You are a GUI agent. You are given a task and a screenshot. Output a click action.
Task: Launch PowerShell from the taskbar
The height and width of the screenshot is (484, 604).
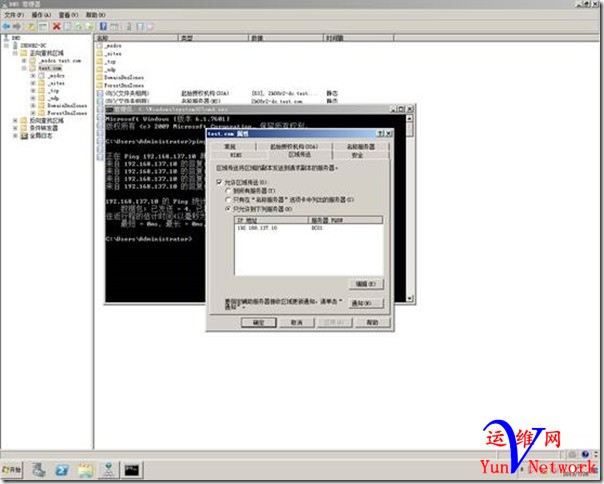(62, 470)
